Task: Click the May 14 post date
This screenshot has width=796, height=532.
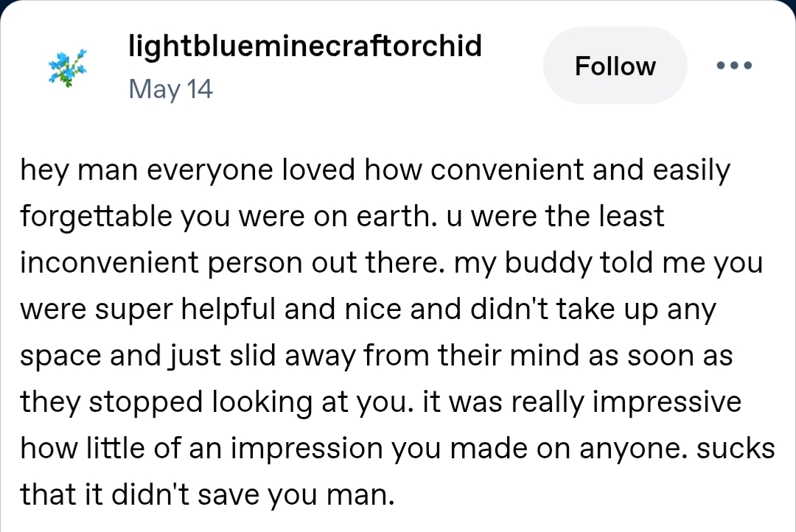Action: coord(170,89)
